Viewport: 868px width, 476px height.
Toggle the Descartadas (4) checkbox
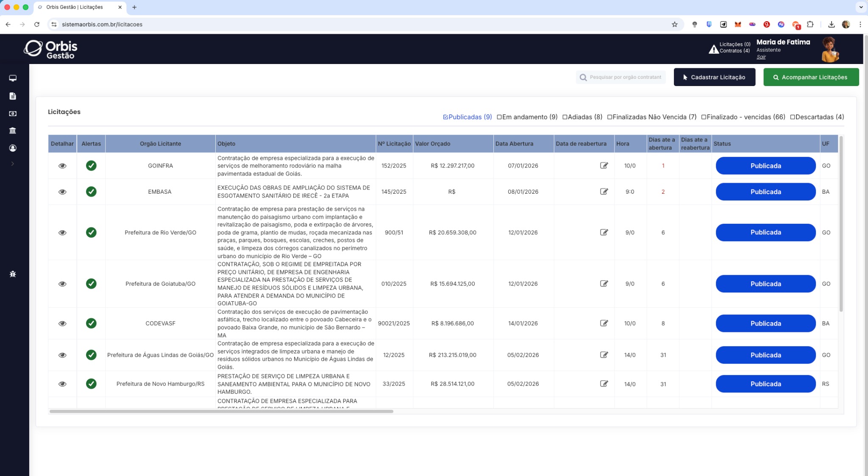point(793,117)
